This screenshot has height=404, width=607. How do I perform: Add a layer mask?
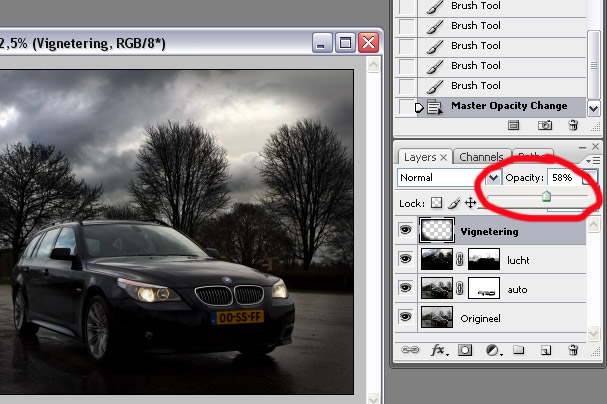point(465,350)
